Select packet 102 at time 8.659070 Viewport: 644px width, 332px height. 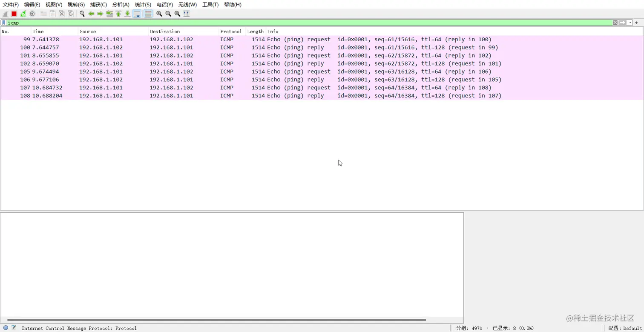click(322, 64)
